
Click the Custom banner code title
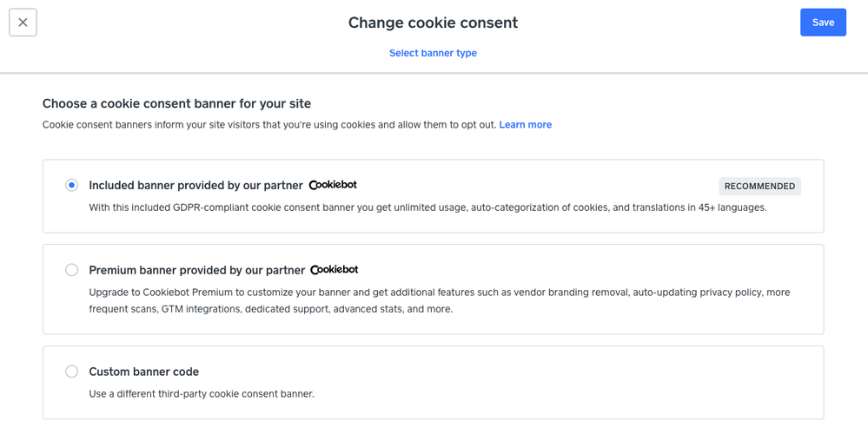pyautogui.click(x=143, y=372)
